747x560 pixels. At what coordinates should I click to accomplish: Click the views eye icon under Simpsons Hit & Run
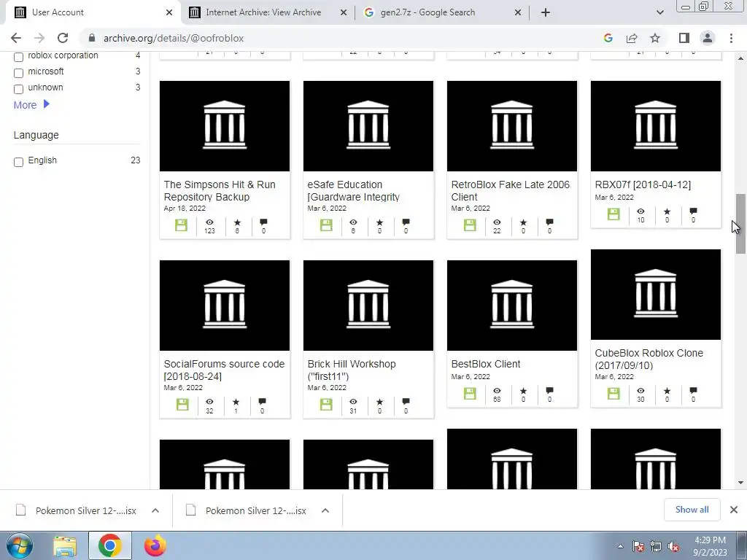(209, 222)
